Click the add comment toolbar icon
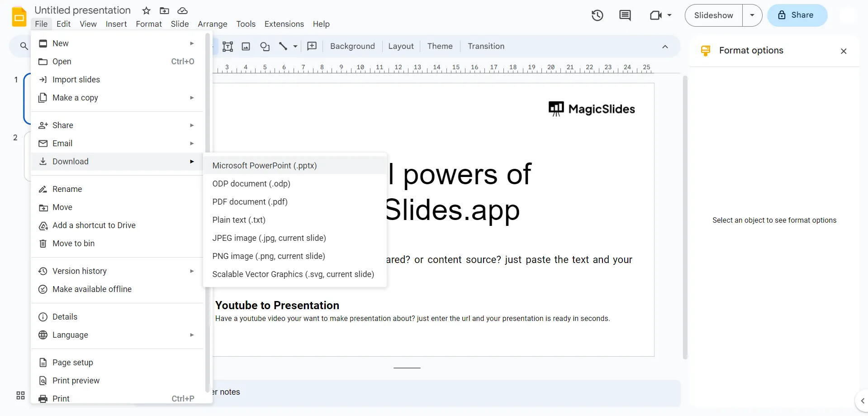The width and height of the screenshot is (868, 416). coord(312,46)
